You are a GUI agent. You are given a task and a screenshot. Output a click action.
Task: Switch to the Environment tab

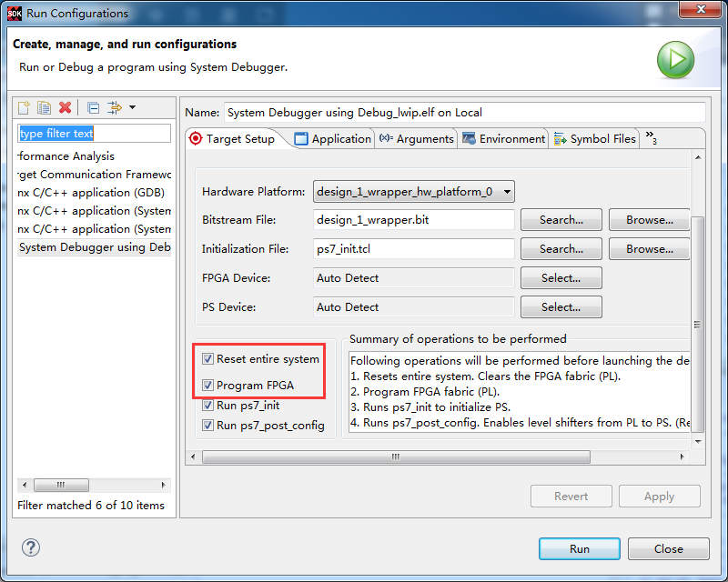pyautogui.click(x=504, y=139)
